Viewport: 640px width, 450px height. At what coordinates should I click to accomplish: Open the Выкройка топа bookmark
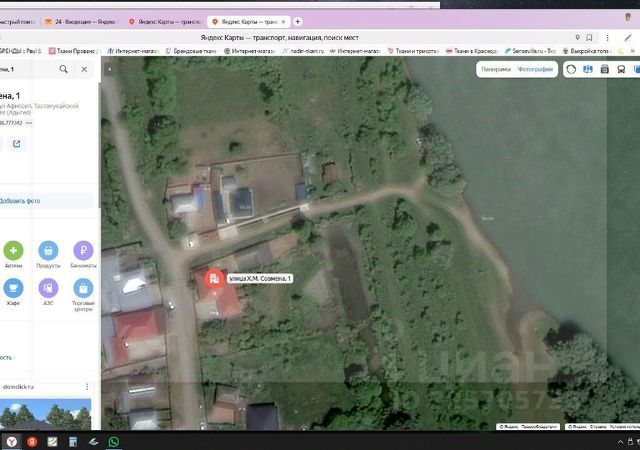586,51
